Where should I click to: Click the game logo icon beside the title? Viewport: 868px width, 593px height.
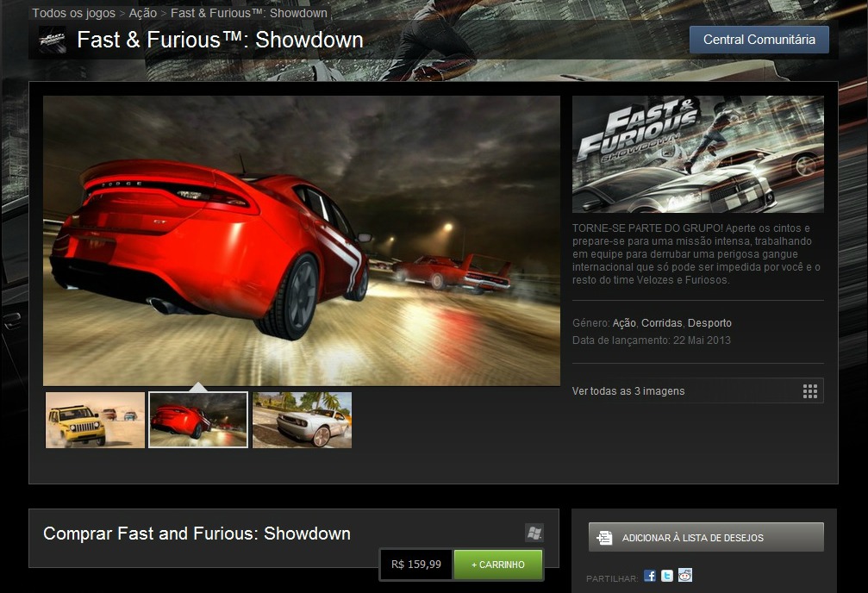click(53, 40)
